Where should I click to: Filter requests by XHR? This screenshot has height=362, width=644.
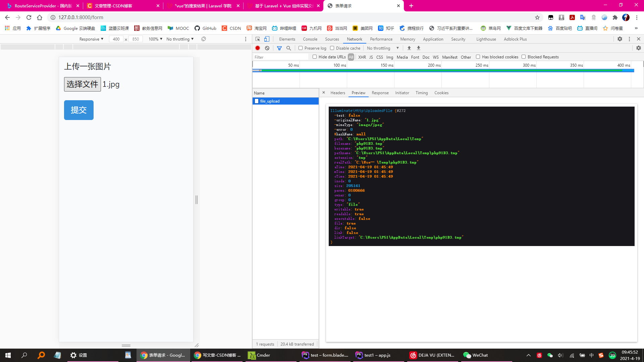point(362,57)
